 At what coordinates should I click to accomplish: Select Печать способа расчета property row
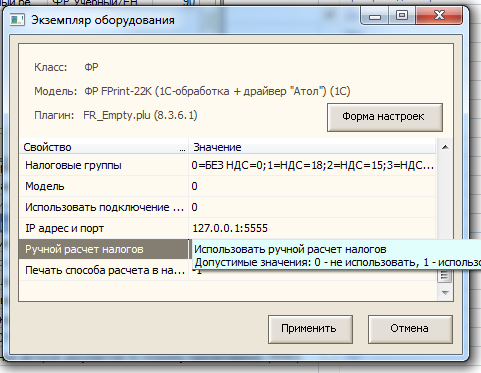pos(104,270)
